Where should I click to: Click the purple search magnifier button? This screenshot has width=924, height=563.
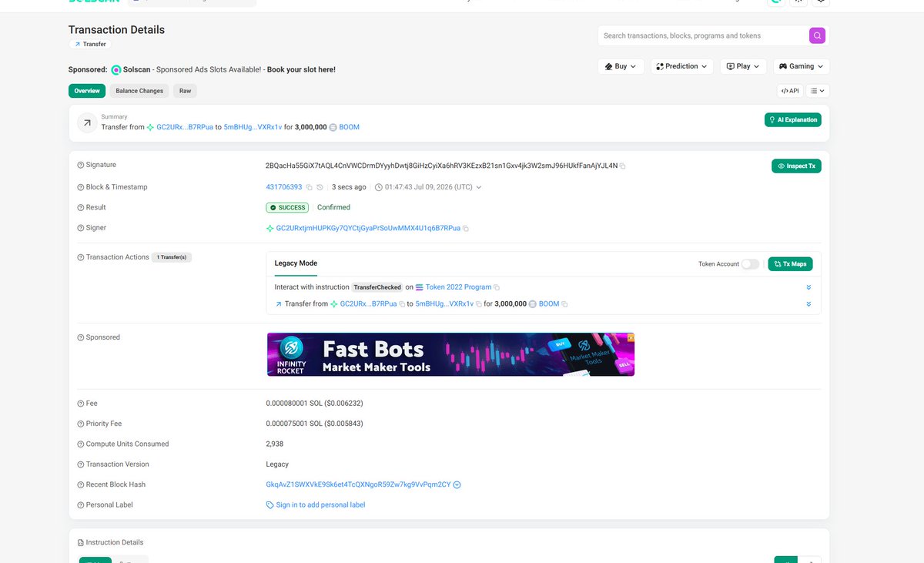[x=817, y=35]
